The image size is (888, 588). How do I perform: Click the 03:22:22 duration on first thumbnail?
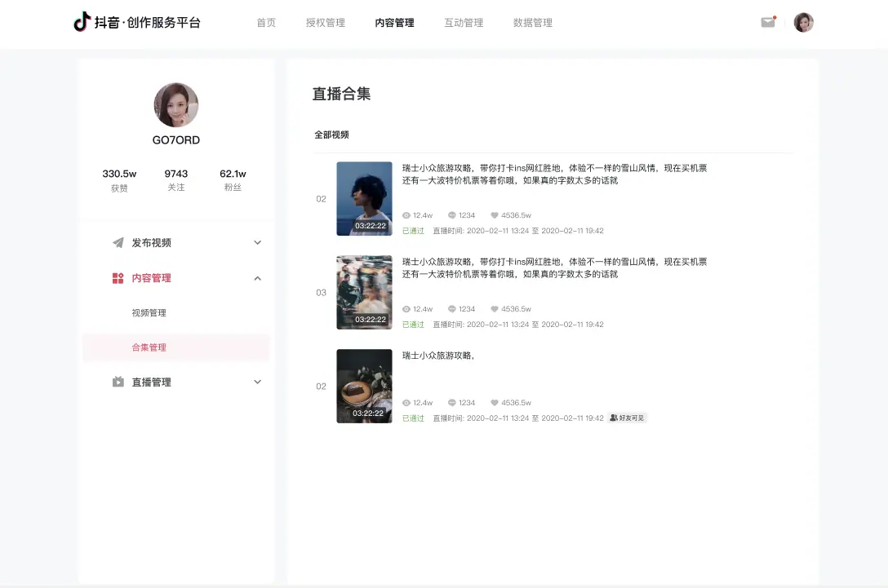click(371, 225)
